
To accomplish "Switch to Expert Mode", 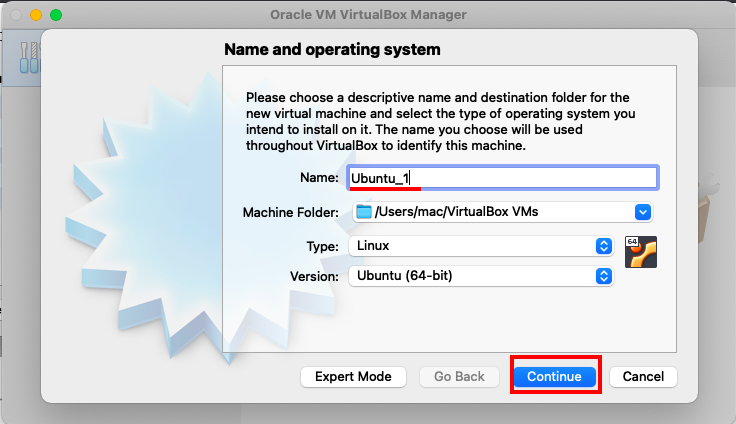I will pos(353,376).
